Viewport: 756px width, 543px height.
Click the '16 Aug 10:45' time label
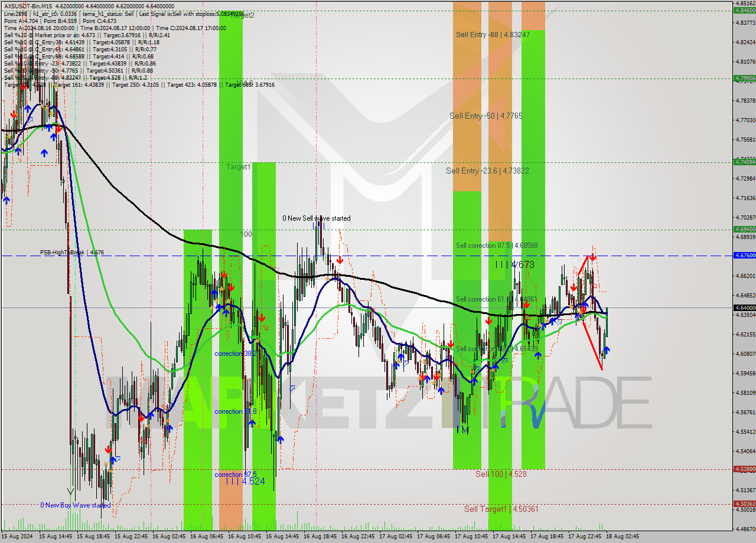tap(244, 537)
